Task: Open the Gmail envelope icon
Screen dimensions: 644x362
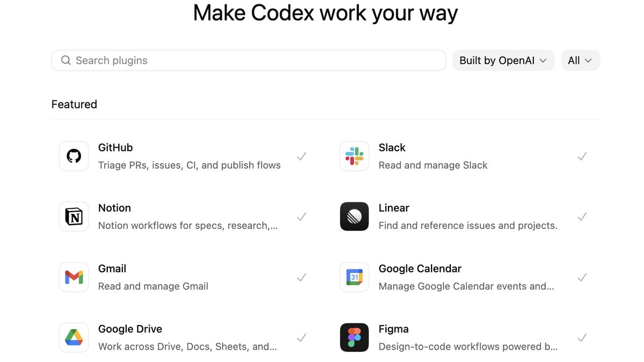Action: point(74,277)
